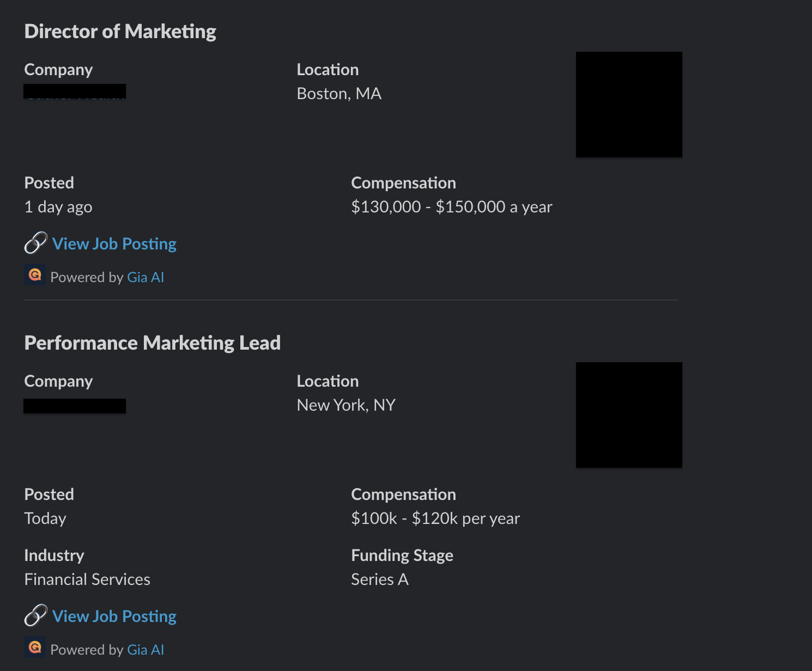Click the company logo thumbnail for Performance Marketing Lead
This screenshot has width=812, height=671.
tap(629, 415)
